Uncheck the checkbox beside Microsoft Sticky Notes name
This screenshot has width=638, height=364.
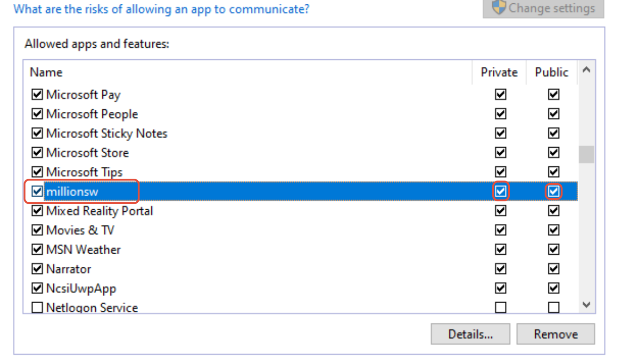tap(37, 133)
